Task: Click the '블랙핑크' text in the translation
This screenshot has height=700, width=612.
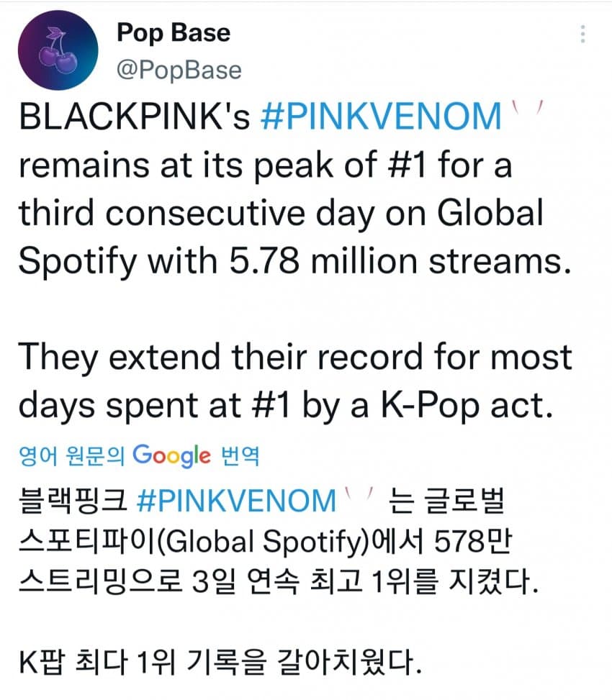Action: pyautogui.click(x=73, y=501)
